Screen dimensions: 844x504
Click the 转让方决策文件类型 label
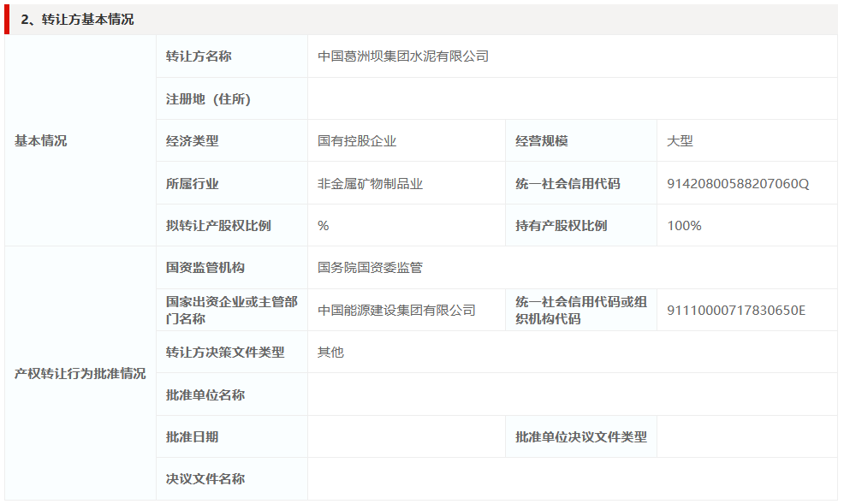point(225,353)
